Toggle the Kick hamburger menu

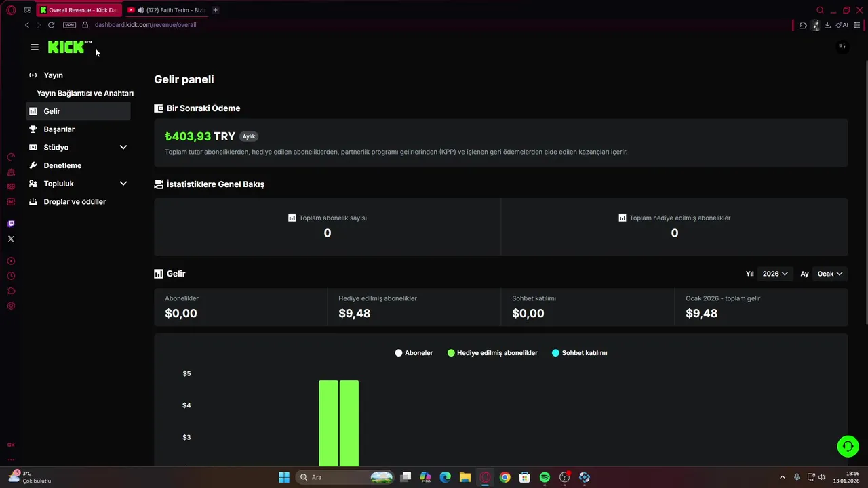click(35, 47)
